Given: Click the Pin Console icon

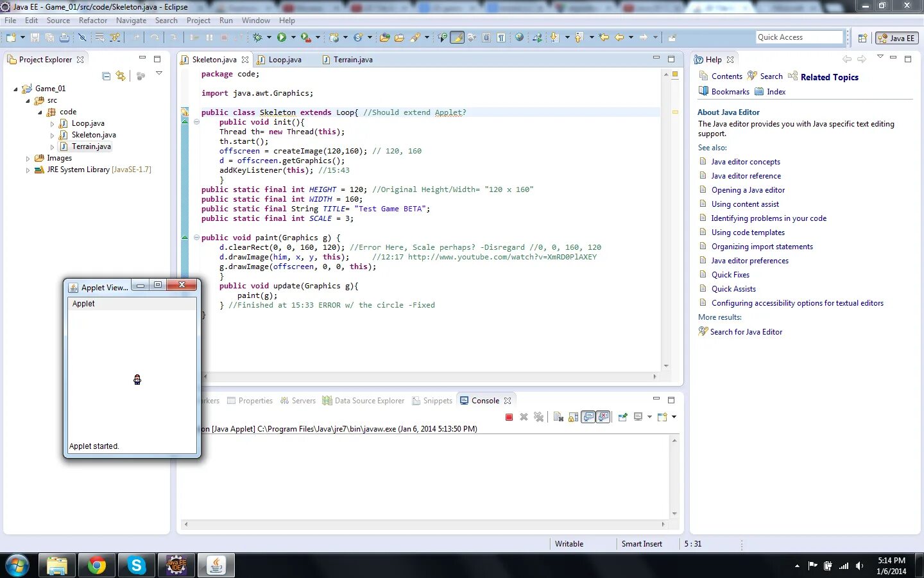Looking at the screenshot, I should (622, 417).
